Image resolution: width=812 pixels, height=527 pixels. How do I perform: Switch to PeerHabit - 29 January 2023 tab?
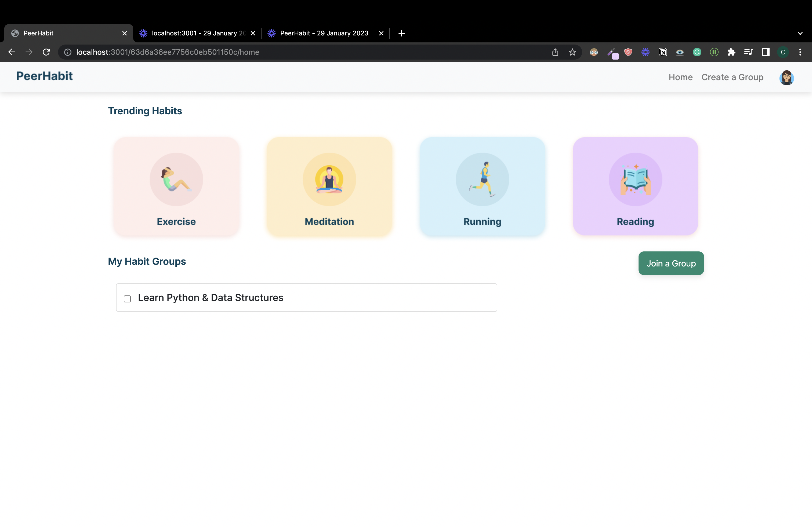pyautogui.click(x=324, y=33)
